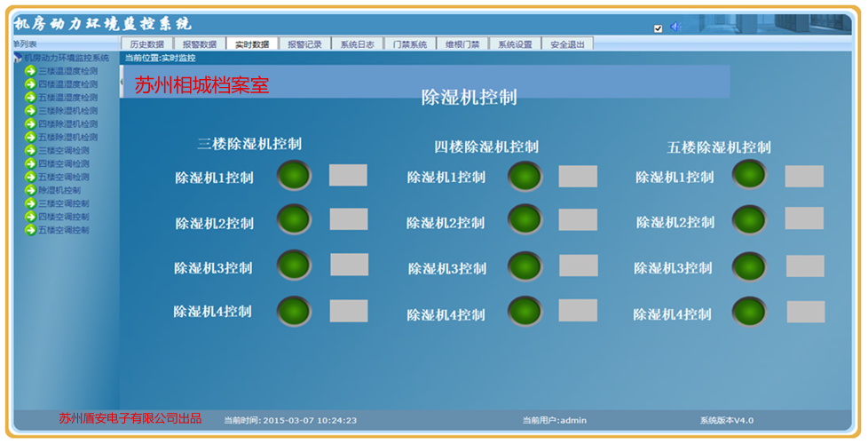Click arrow icon beside 四楼温湿度检测
Screen dimensions: 868x444
click(x=30, y=84)
